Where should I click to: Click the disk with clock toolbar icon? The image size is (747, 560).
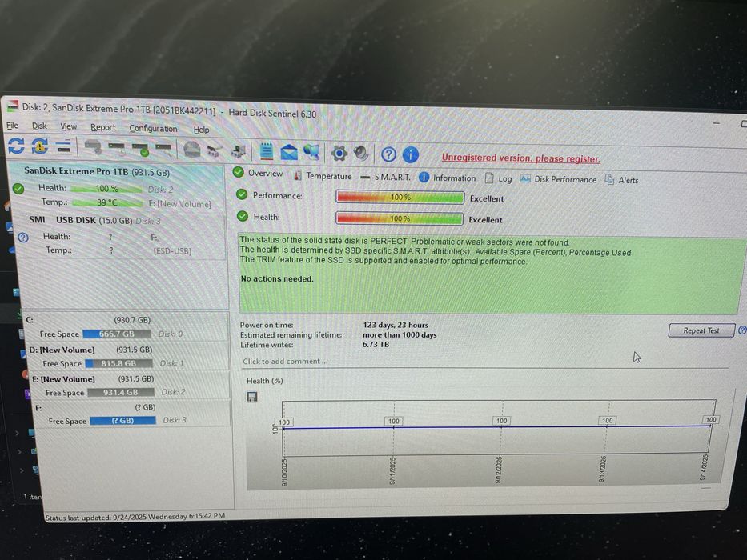pyautogui.click(x=116, y=149)
